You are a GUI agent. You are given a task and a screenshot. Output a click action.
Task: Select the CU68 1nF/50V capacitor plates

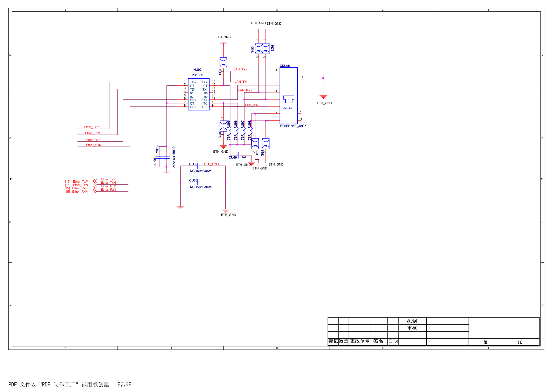tap(166, 158)
